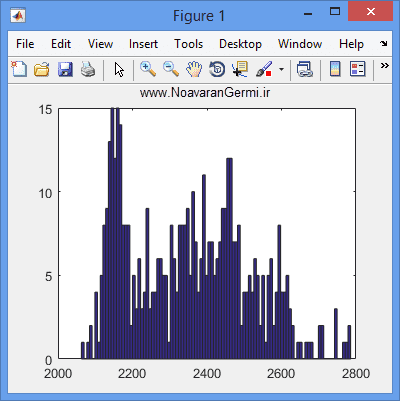400x401 pixels.
Task: Activate the Zoom Out magnifier tool
Action: point(171,69)
